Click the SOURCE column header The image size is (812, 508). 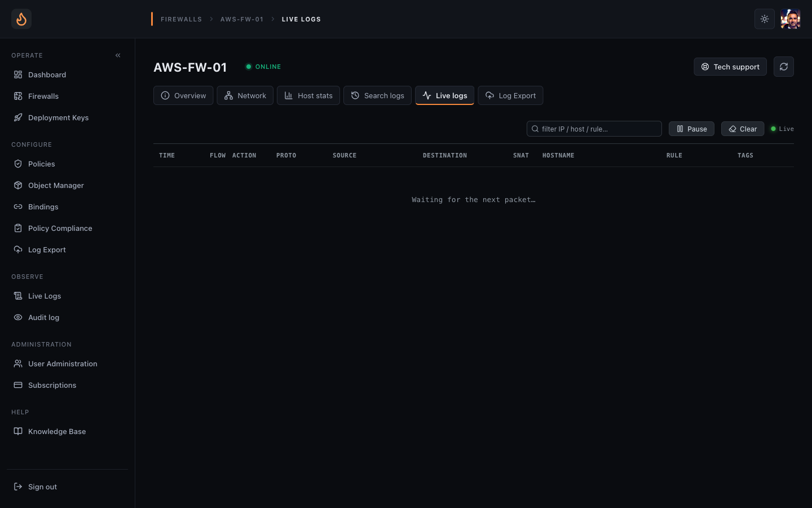click(x=345, y=155)
